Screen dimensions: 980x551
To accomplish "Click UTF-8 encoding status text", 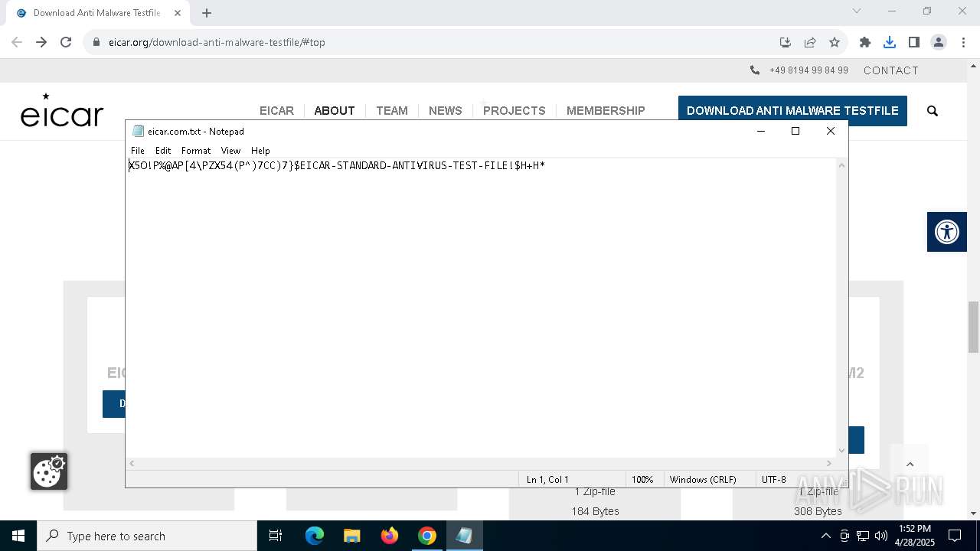I will 774,480.
